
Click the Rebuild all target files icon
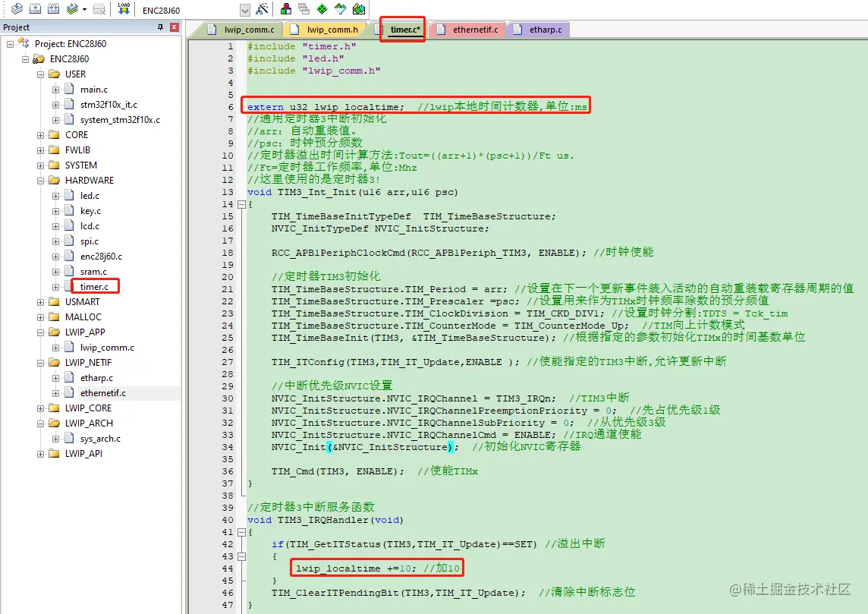[53, 8]
